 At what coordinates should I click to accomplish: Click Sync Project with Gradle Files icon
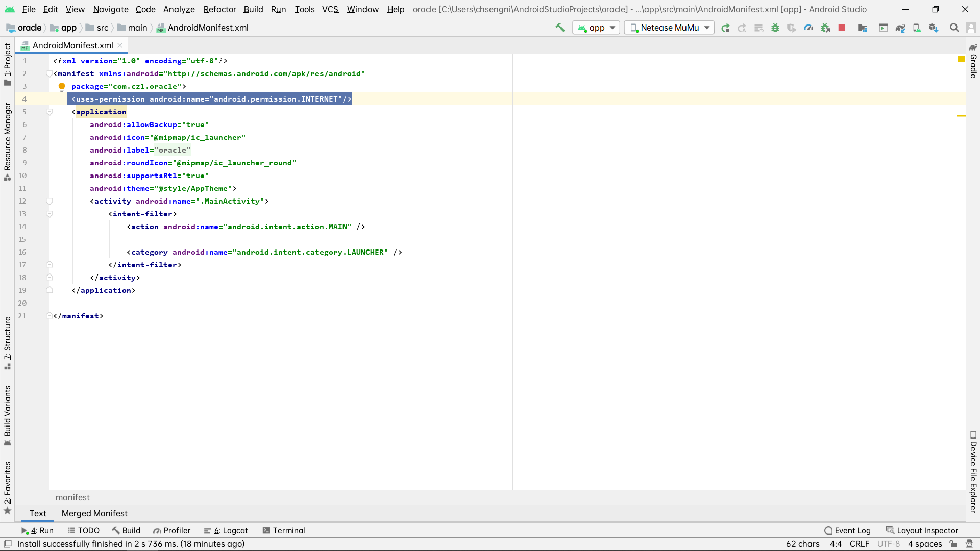[x=900, y=28]
